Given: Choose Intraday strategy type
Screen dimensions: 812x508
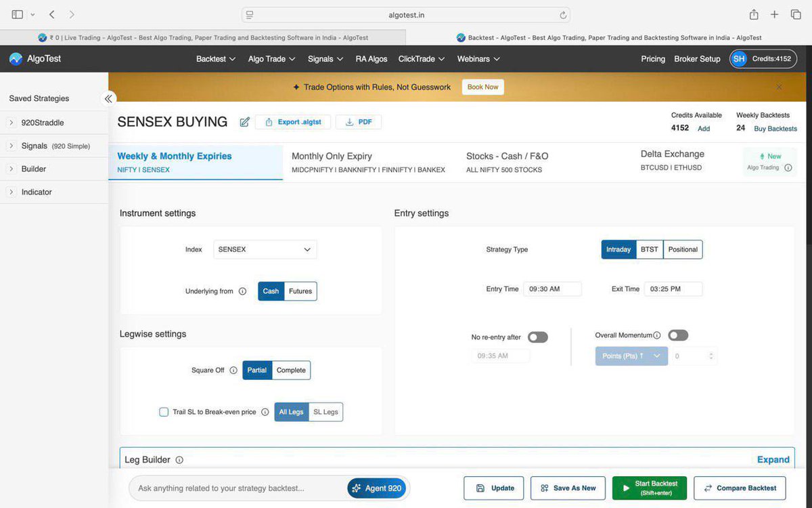Looking at the screenshot, I should 618,249.
